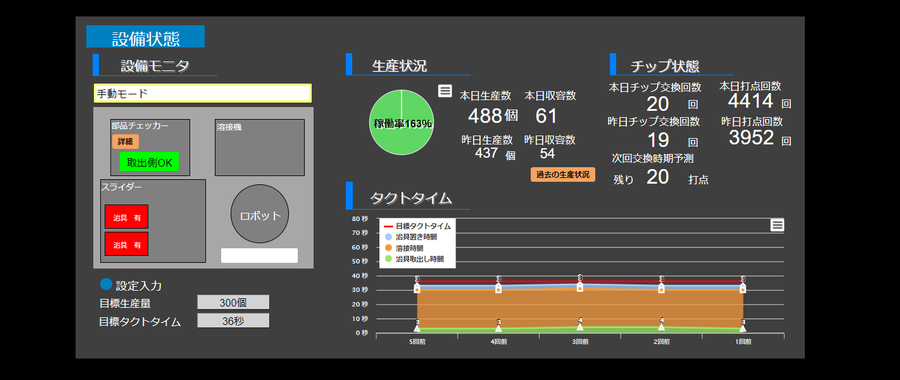
Task: Click the 5回前 axis label
Action: click(417, 342)
